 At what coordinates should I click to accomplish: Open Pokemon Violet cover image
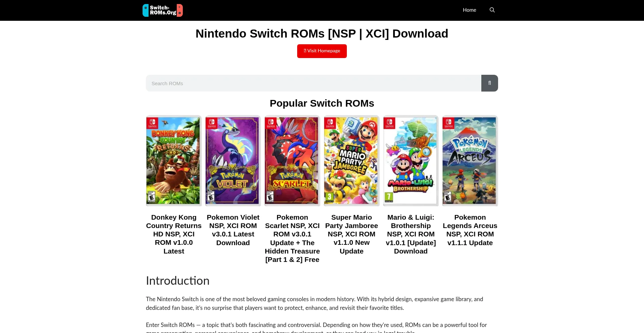(x=233, y=161)
